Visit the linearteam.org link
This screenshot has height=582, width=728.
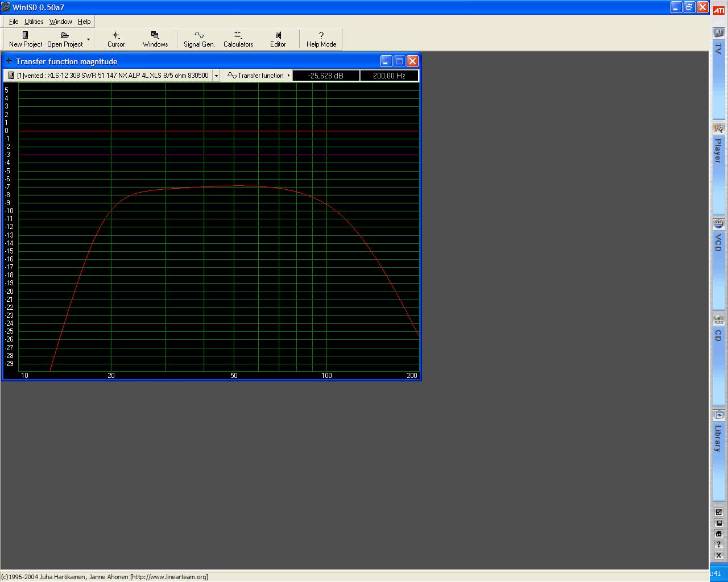[168, 576]
